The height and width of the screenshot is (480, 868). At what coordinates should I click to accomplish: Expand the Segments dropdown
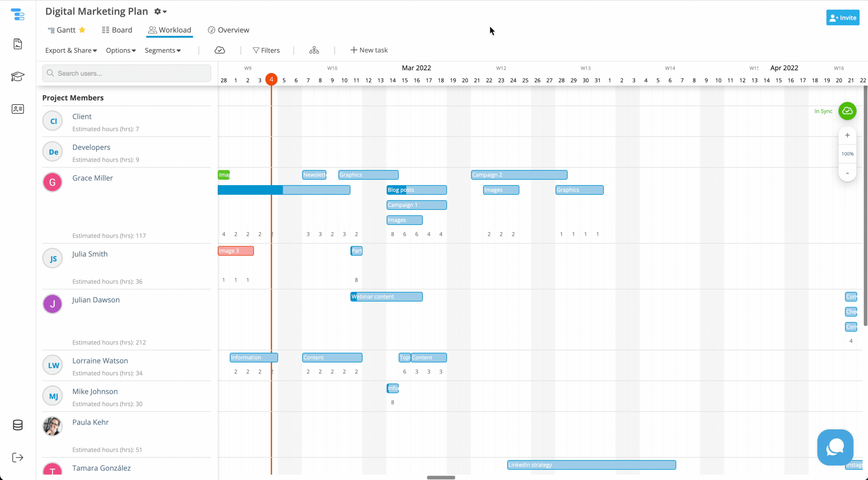[x=162, y=50]
